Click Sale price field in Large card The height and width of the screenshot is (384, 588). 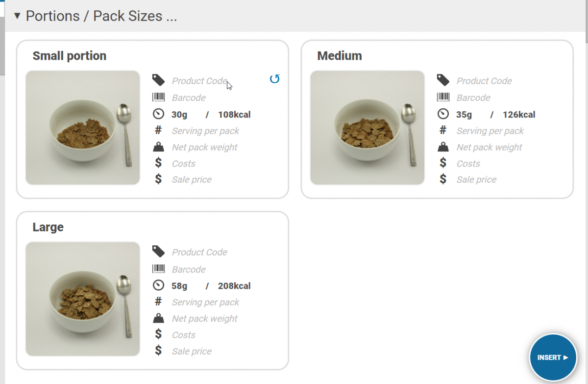tap(192, 351)
